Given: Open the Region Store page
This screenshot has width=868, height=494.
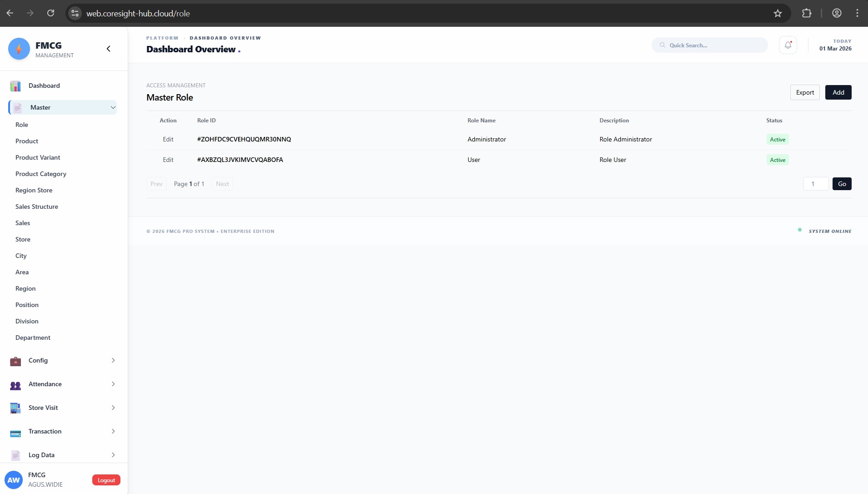Looking at the screenshot, I should tap(34, 190).
